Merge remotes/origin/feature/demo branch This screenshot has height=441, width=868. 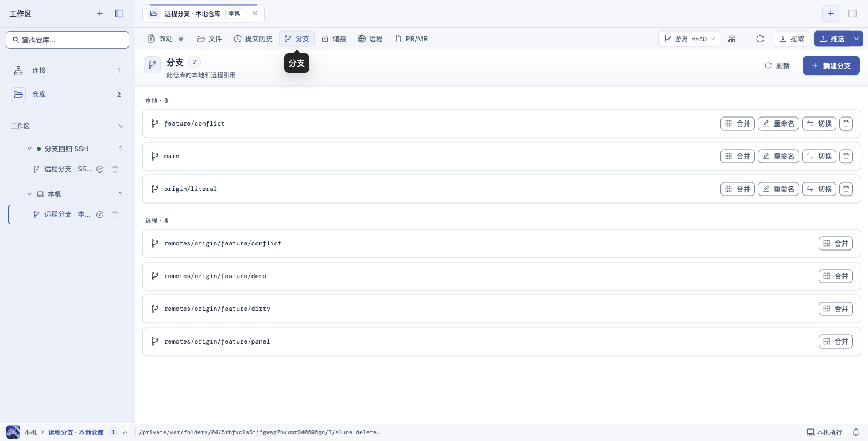tap(836, 276)
